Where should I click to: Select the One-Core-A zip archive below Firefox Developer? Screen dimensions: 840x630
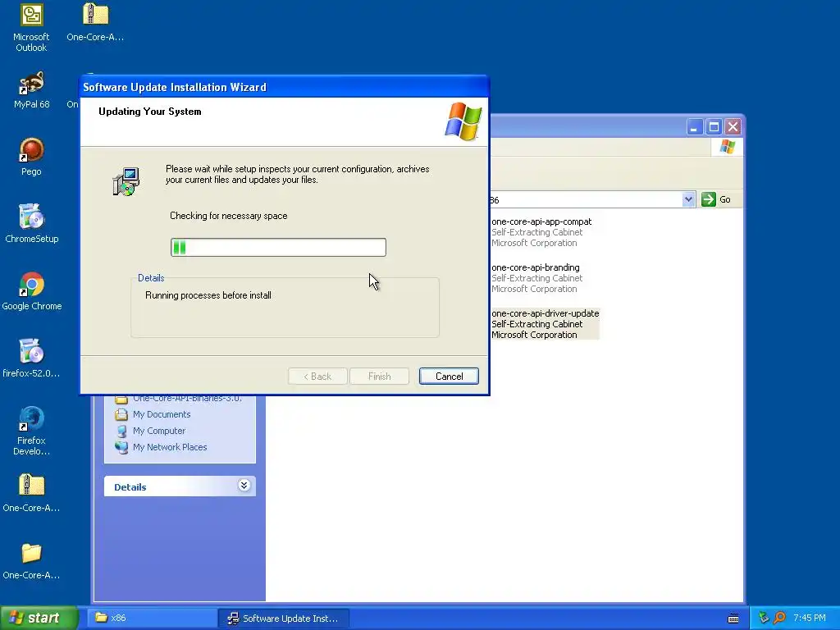tap(31, 493)
